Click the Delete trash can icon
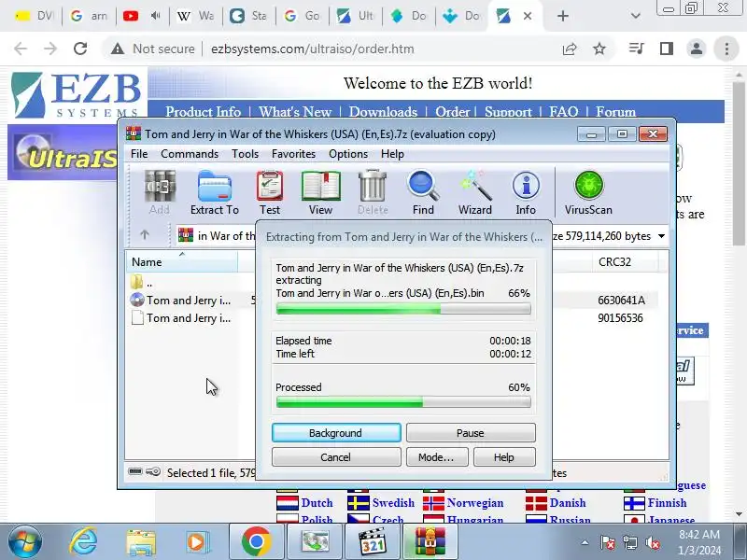 click(x=373, y=192)
